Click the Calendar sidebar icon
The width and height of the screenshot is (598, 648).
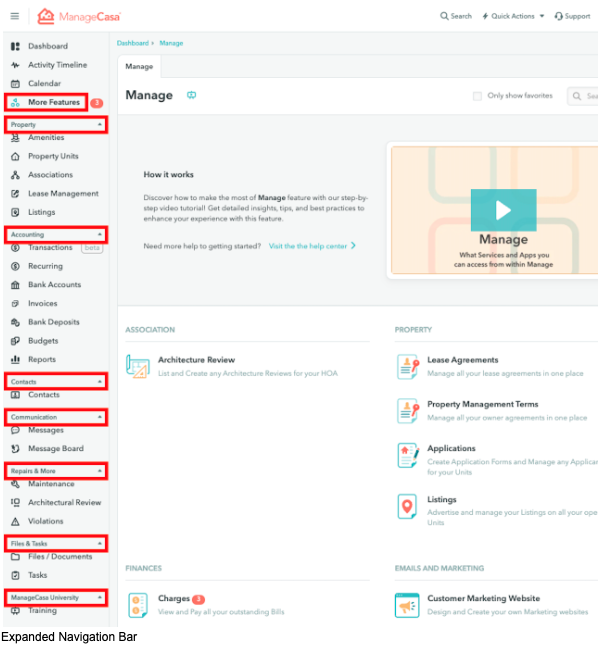tap(15, 83)
